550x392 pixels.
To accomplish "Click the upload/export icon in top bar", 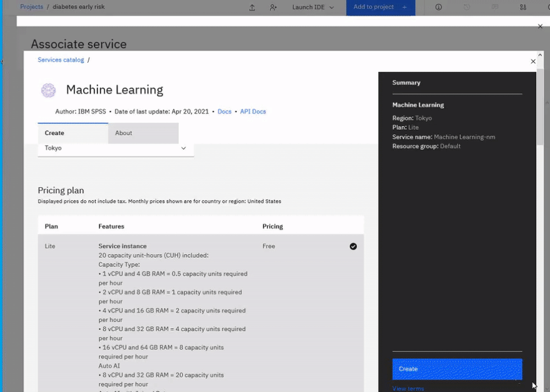I will (x=252, y=7).
